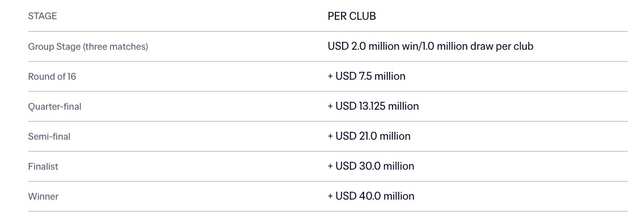Select the Semi-final stage label
Viewport: 644px width, 220px height.
(x=49, y=137)
